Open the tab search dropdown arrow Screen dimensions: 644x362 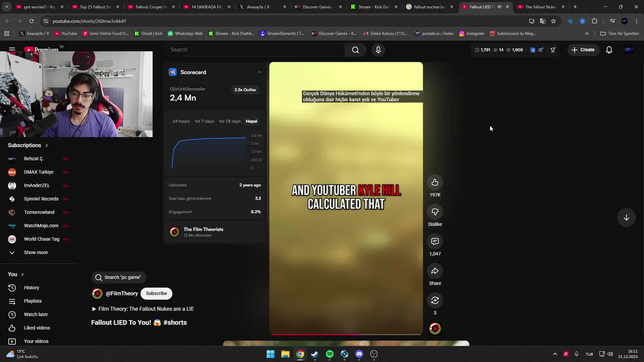point(7,7)
